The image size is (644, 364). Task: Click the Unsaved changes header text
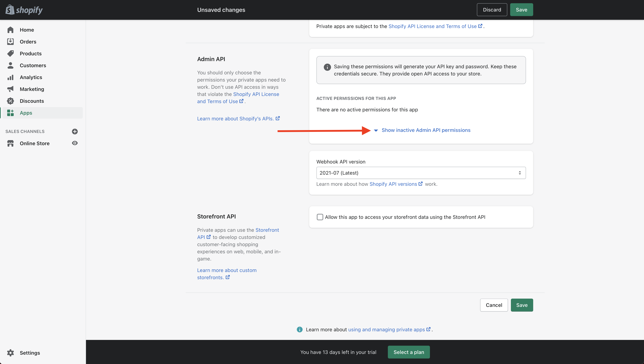tap(221, 10)
